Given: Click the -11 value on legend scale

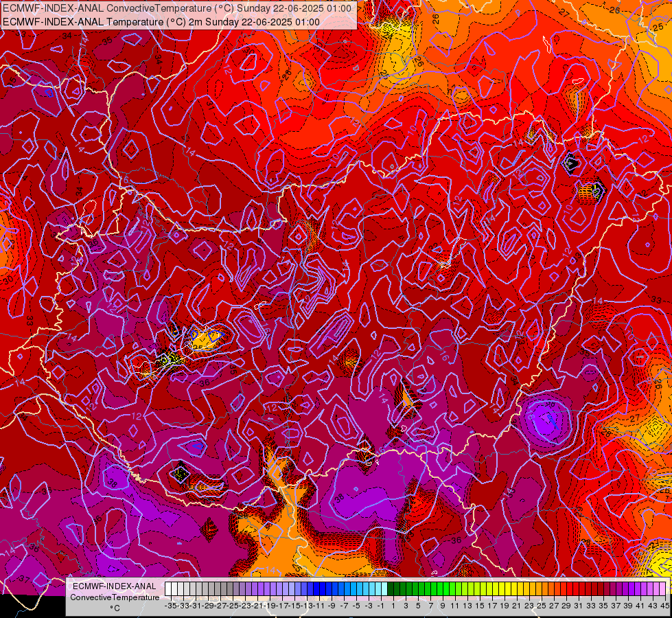Looking at the screenshot, I should (x=319, y=606).
